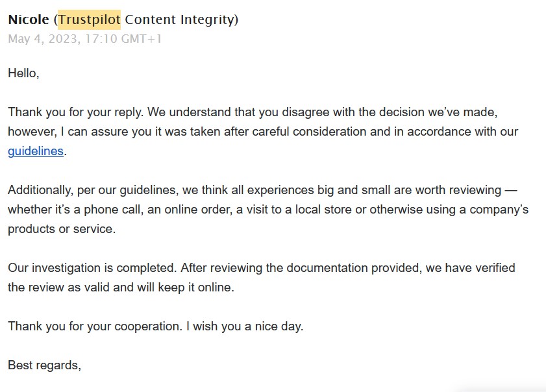Click the 'I wish you a nice day' sentence
This screenshot has width=546, height=392.
click(245, 326)
